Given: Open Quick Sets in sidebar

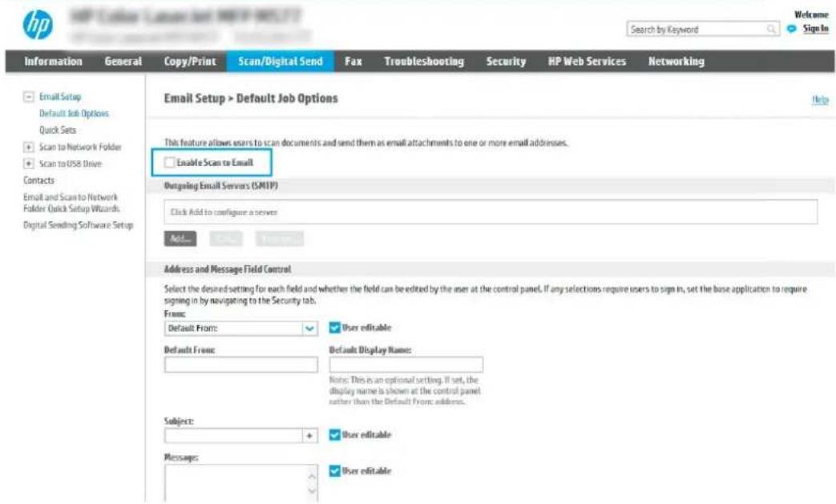Looking at the screenshot, I should coord(58,130).
